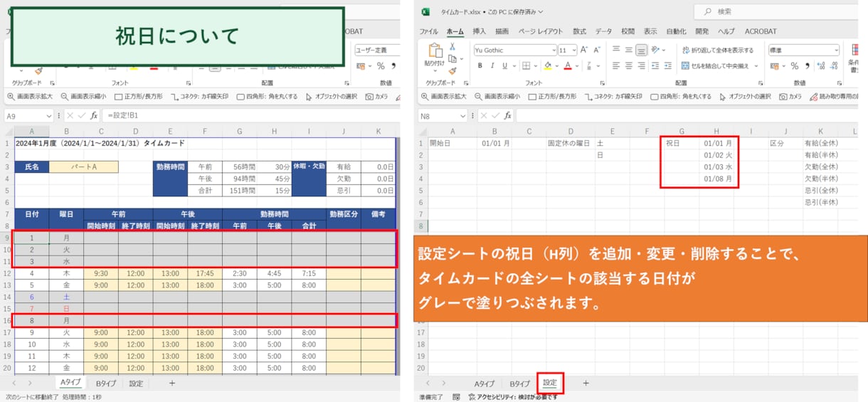Open ファイル menu in right window

(428, 31)
